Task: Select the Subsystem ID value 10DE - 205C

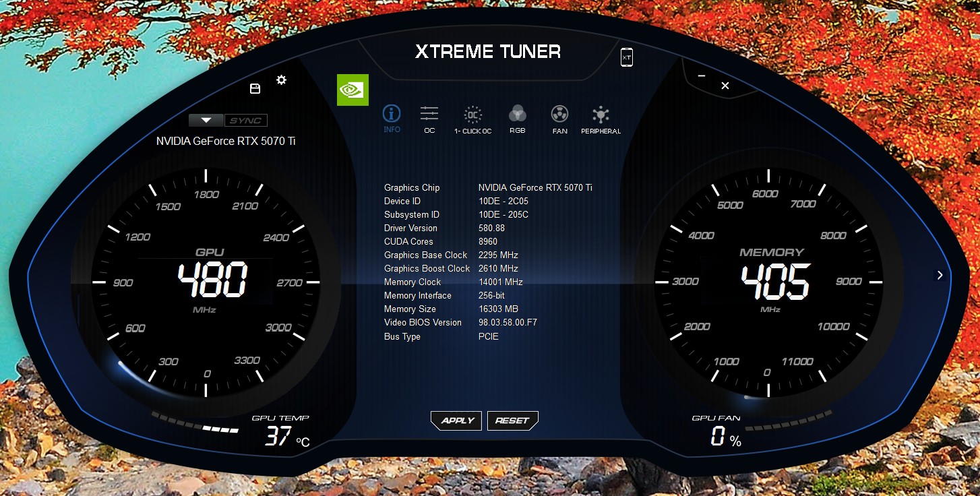Action: (x=503, y=214)
